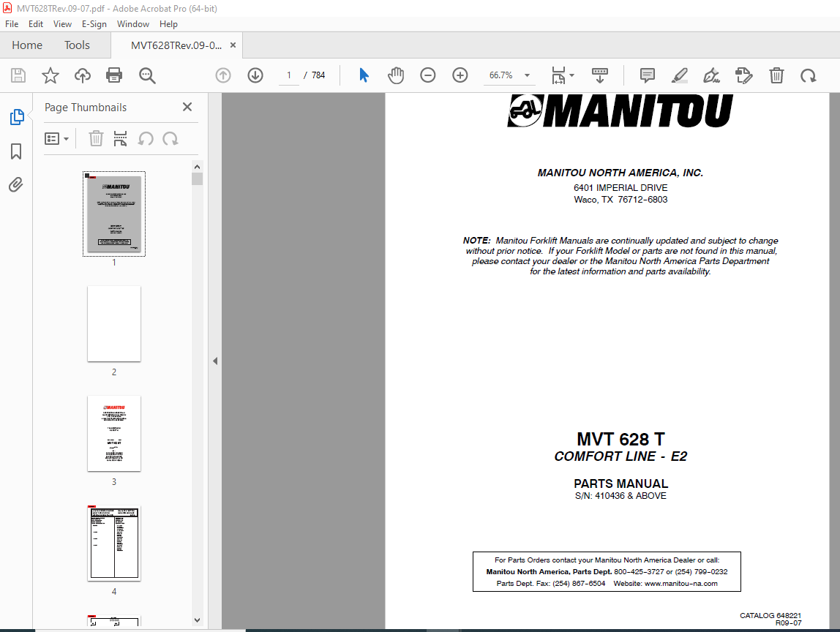Add file to starred favorites
The width and height of the screenshot is (840, 632).
click(50, 75)
